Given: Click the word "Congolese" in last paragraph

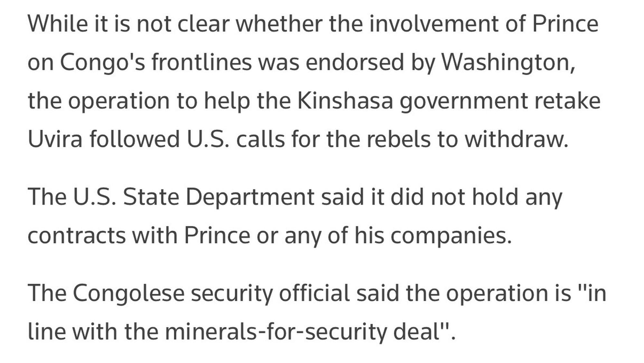Looking at the screenshot, I should pos(128,293).
